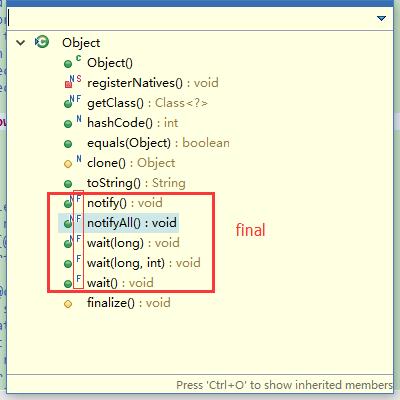Click the green public icon beside equals(Object)

(x=68, y=144)
